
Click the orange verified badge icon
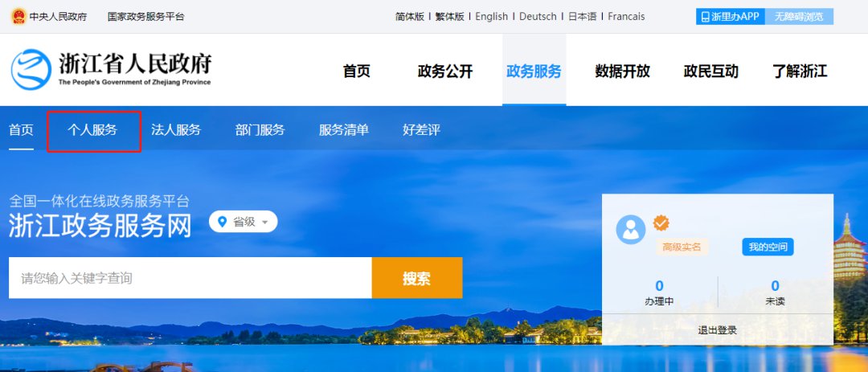pos(661,223)
